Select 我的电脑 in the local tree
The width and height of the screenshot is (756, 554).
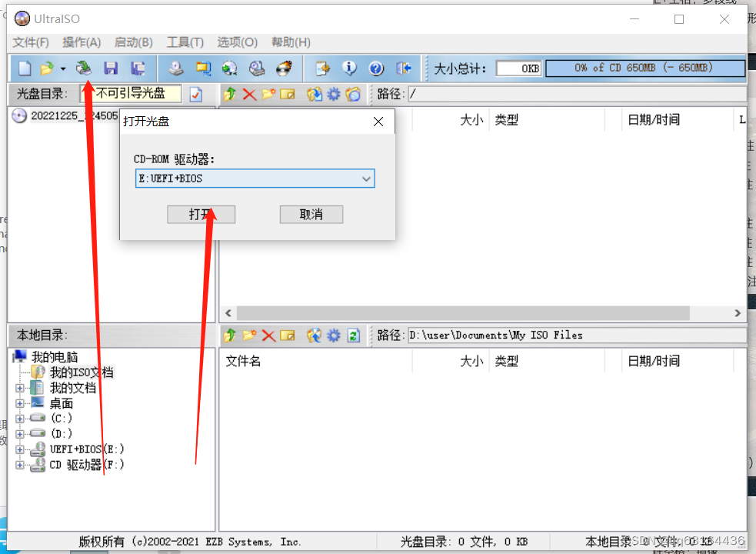[55, 357]
